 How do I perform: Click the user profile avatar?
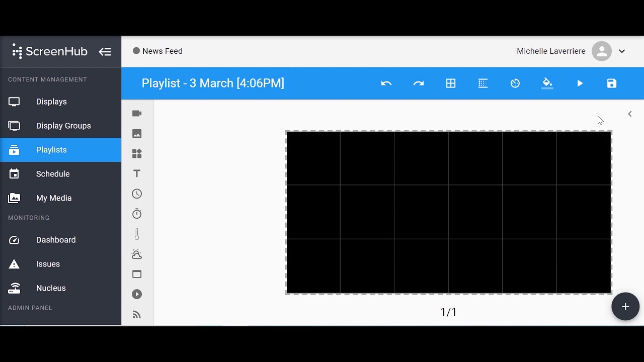pyautogui.click(x=602, y=51)
